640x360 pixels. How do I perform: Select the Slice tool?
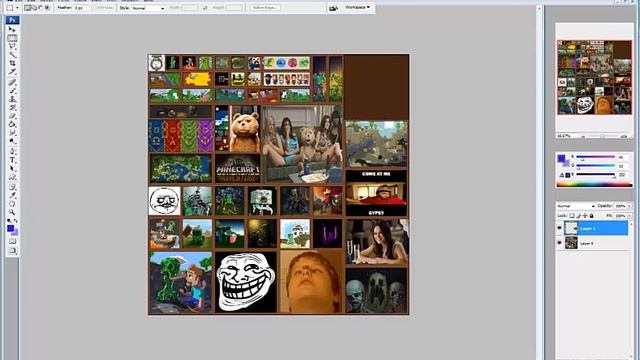(12, 71)
